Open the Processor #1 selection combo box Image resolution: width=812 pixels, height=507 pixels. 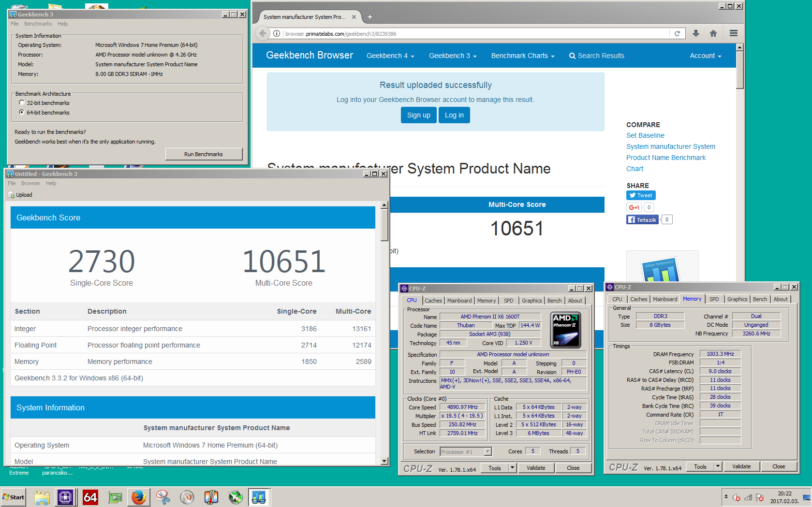(466, 451)
